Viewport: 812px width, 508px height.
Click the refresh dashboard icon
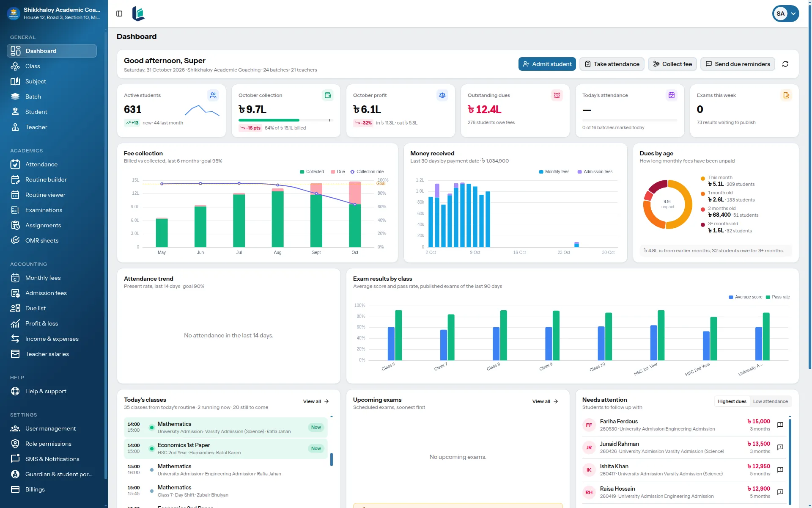click(x=785, y=64)
